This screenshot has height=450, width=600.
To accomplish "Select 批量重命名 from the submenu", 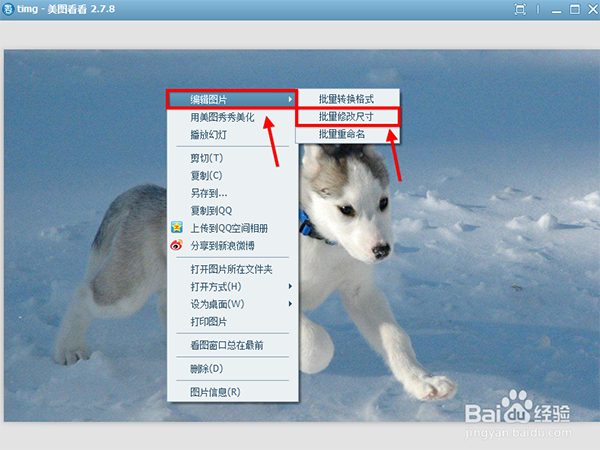I will pos(342,133).
